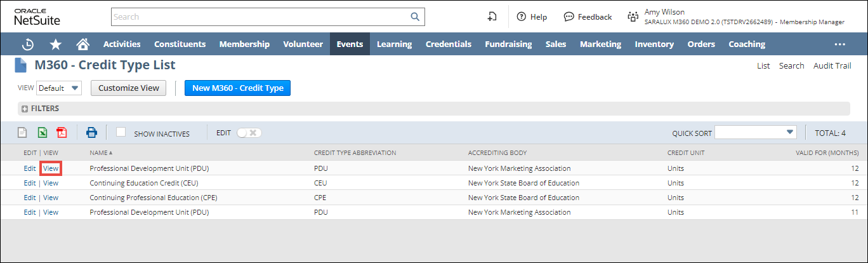868x263 pixels.
Task: Click the search magnifier icon
Action: pos(415,17)
